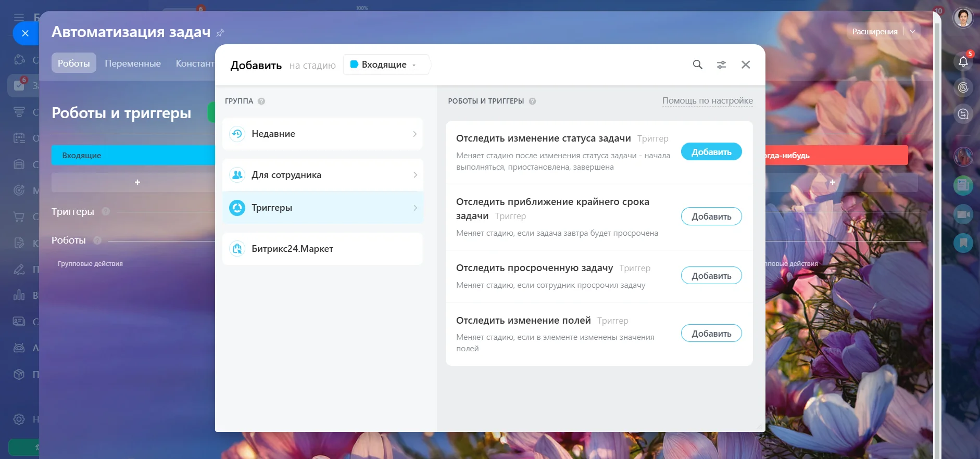Open Помощь по настройке link
980x459 pixels.
click(707, 100)
